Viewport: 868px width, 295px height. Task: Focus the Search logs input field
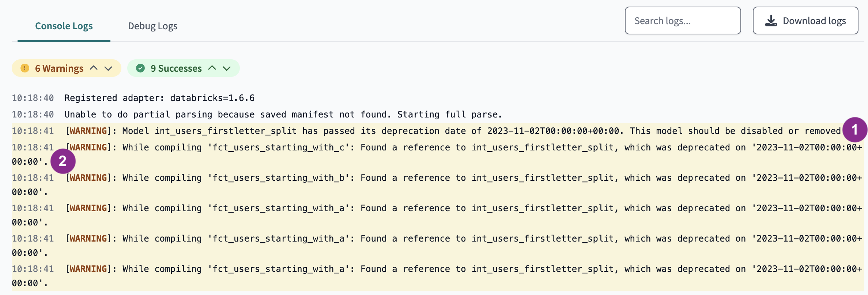tap(682, 21)
